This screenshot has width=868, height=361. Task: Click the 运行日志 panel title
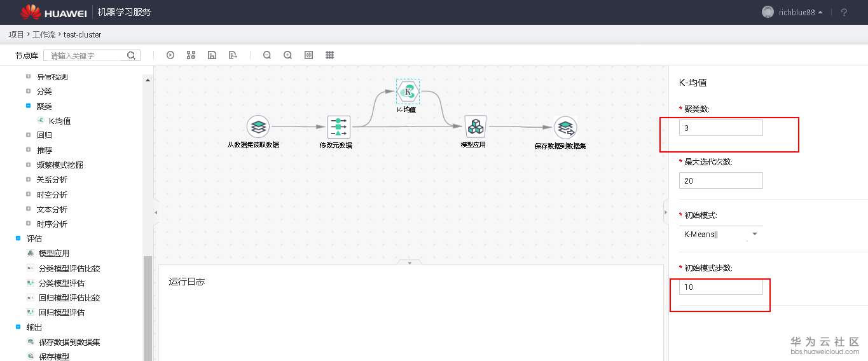coord(187,282)
